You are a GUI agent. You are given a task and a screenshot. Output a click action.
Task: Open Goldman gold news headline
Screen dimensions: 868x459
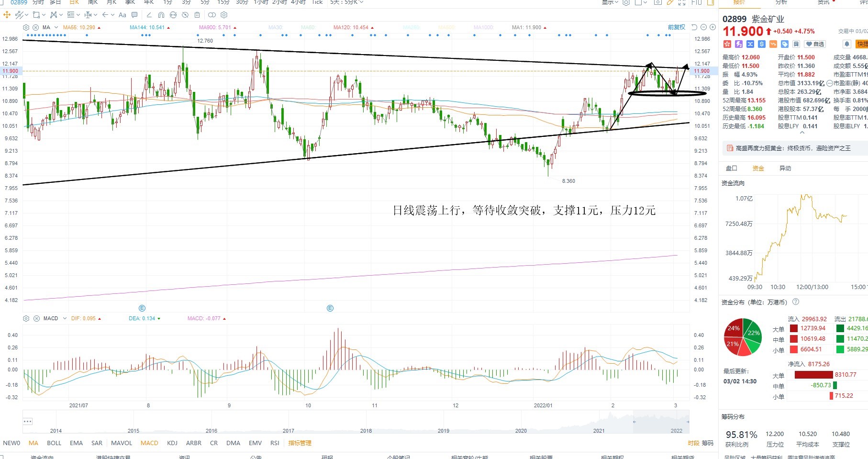(793, 148)
